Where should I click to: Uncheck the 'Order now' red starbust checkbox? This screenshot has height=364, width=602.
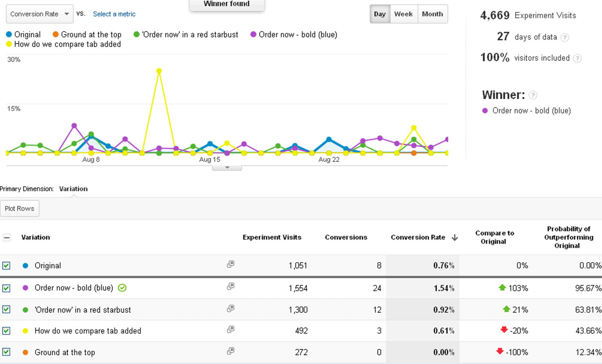[x=6, y=310]
